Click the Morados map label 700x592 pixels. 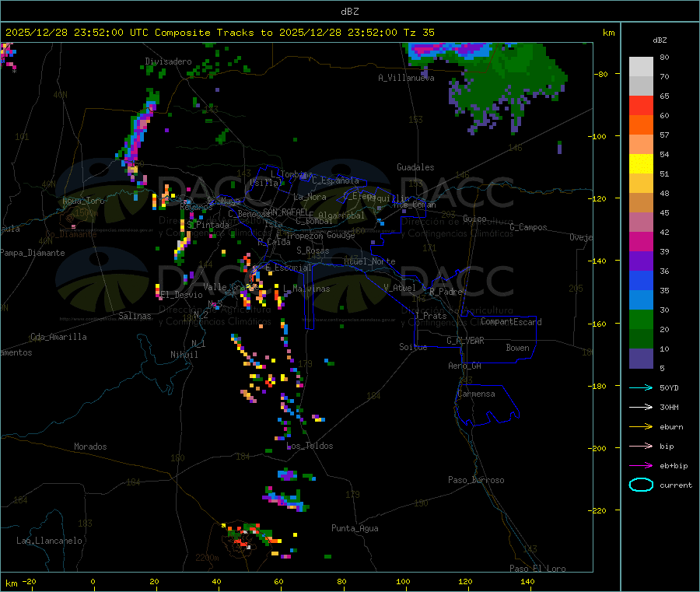(90, 447)
